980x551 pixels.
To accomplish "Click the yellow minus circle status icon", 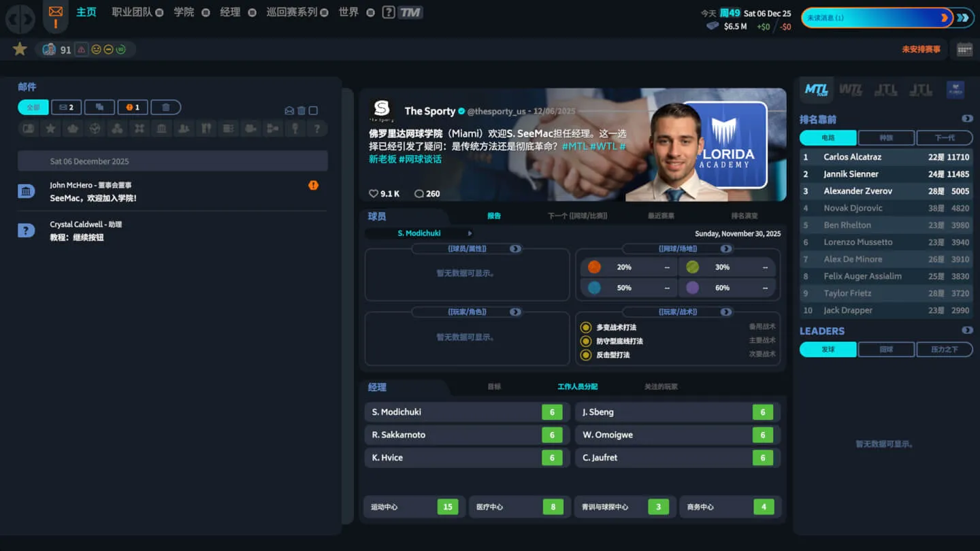I will coord(108,50).
